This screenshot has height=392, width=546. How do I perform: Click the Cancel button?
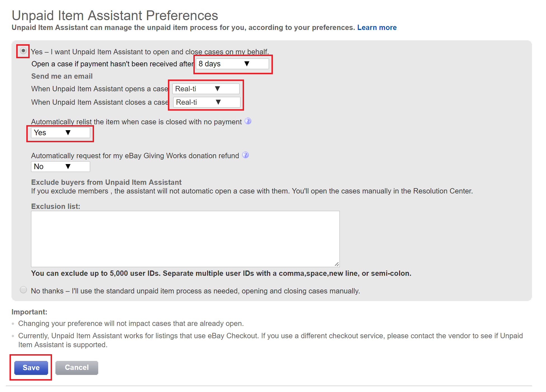pyautogui.click(x=77, y=368)
